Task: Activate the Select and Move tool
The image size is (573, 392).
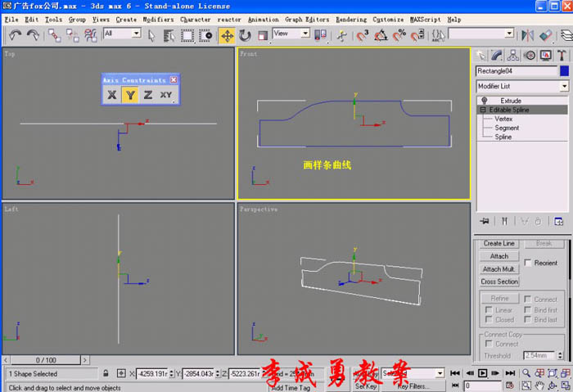Action: (x=227, y=35)
